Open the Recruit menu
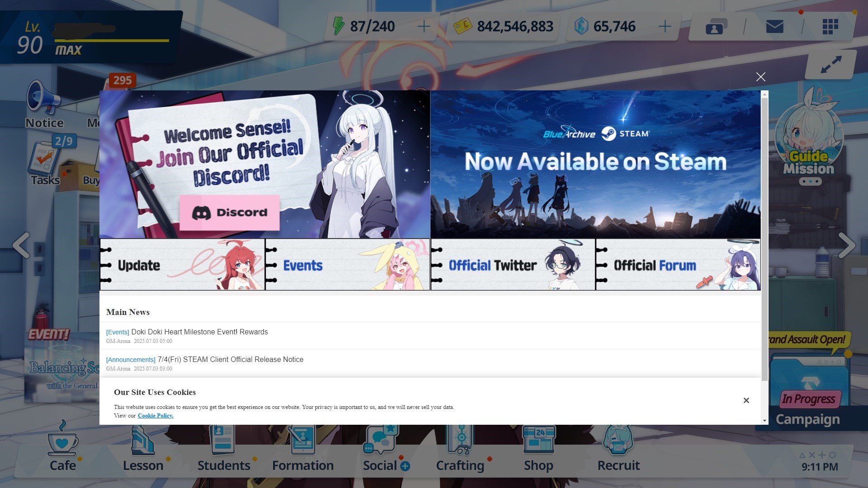 (x=618, y=447)
